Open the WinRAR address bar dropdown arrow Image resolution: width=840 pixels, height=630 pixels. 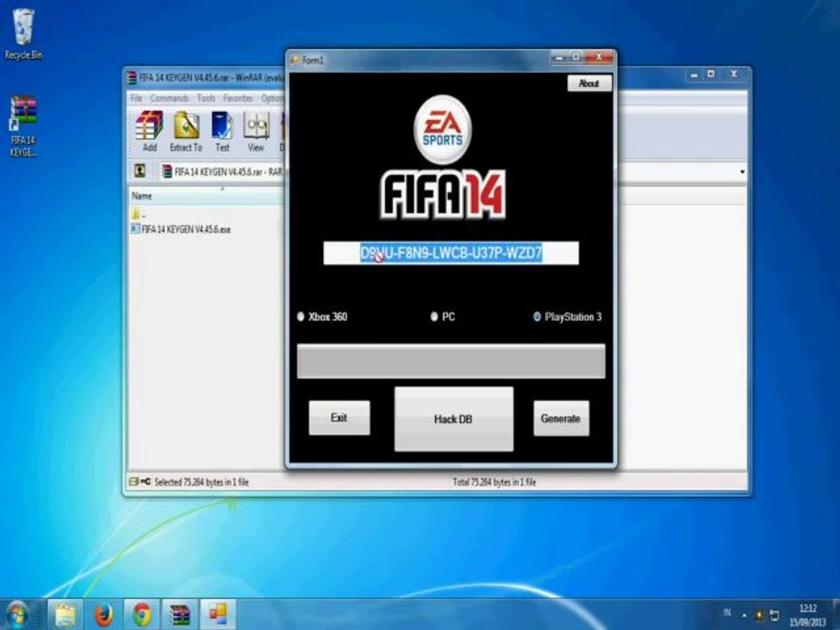[x=742, y=172]
